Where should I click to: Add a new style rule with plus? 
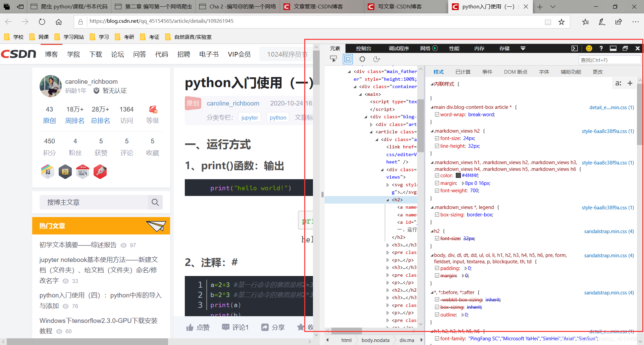[x=630, y=83]
